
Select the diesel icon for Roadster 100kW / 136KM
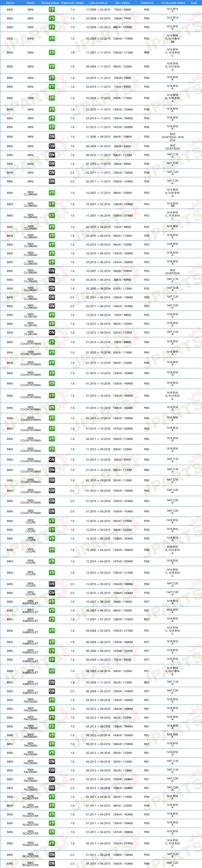pyautogui.click(x=52, y=855)
